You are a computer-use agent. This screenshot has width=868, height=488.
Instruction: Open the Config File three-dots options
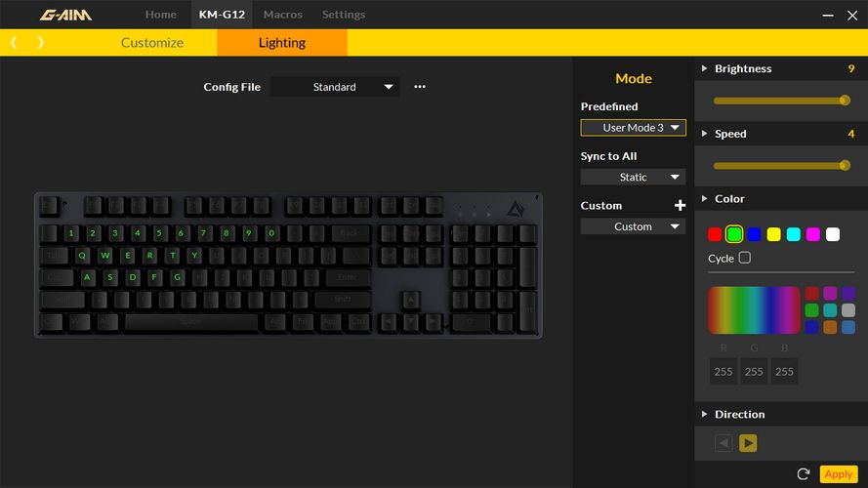coord(420,87)
